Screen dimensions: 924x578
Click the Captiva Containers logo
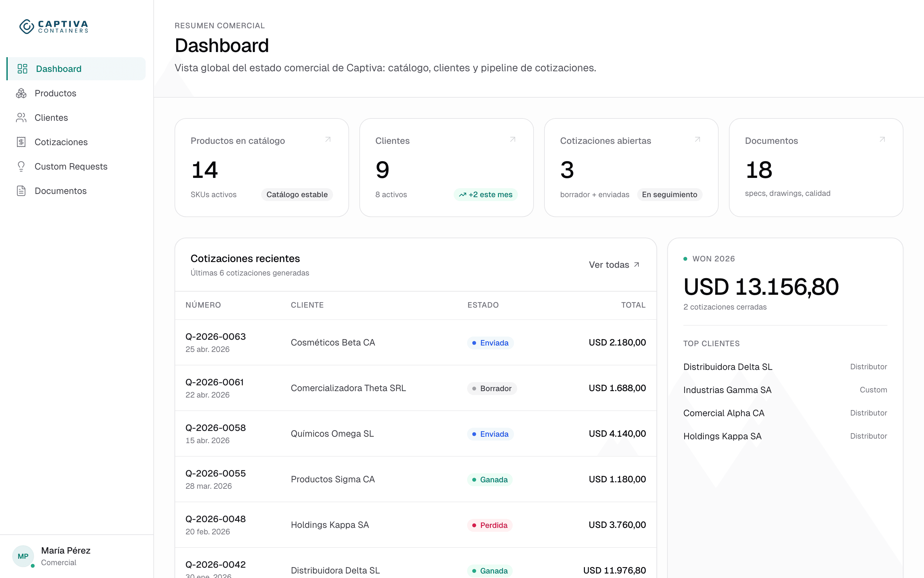pyautogui.click(x=54, y=26)
